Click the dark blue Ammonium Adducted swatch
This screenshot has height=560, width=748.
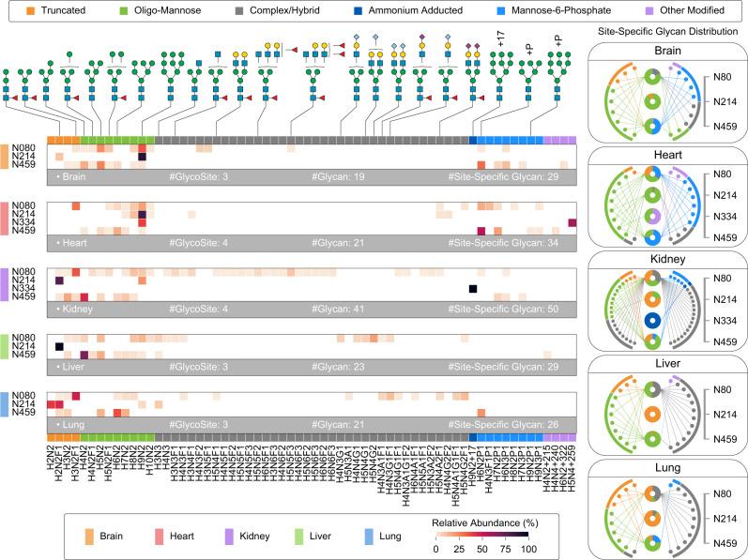pos(358,10)
